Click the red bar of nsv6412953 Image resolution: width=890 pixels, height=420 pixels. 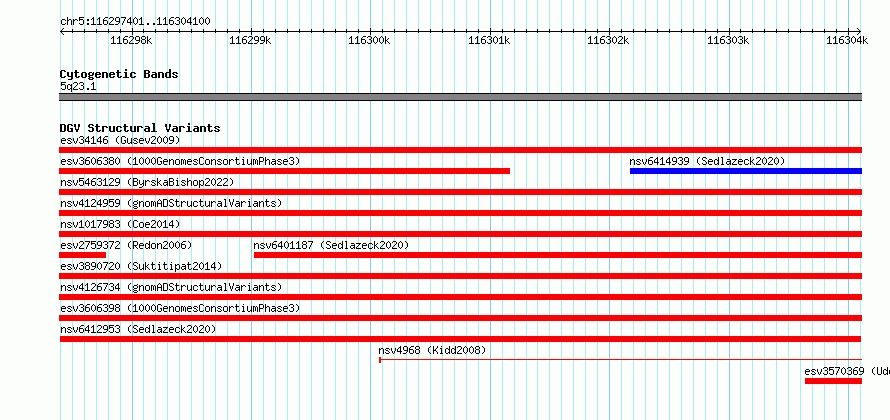tap(461, 339)
